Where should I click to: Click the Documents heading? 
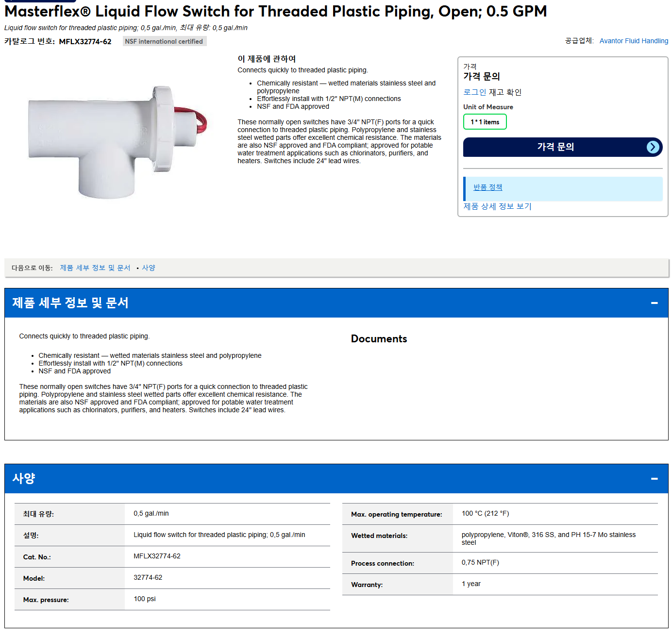[x=379, y=339]
